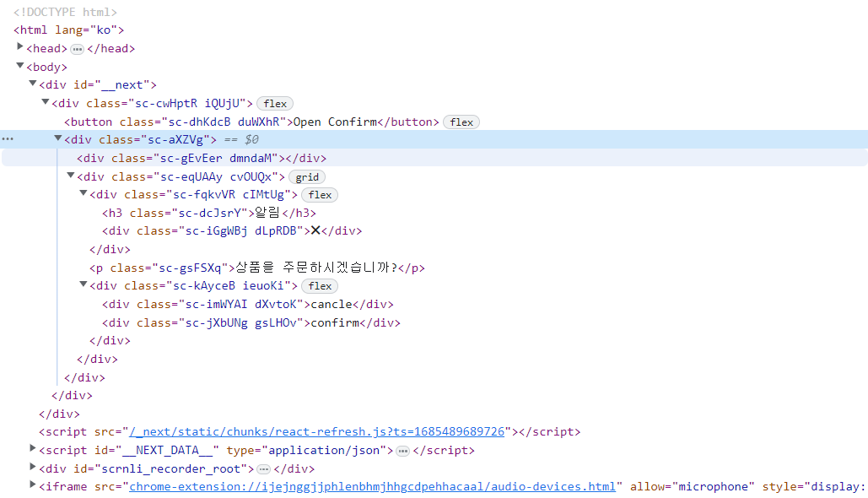Collapse the sc-fqkvVR cIMtUg div

(83, 193)
